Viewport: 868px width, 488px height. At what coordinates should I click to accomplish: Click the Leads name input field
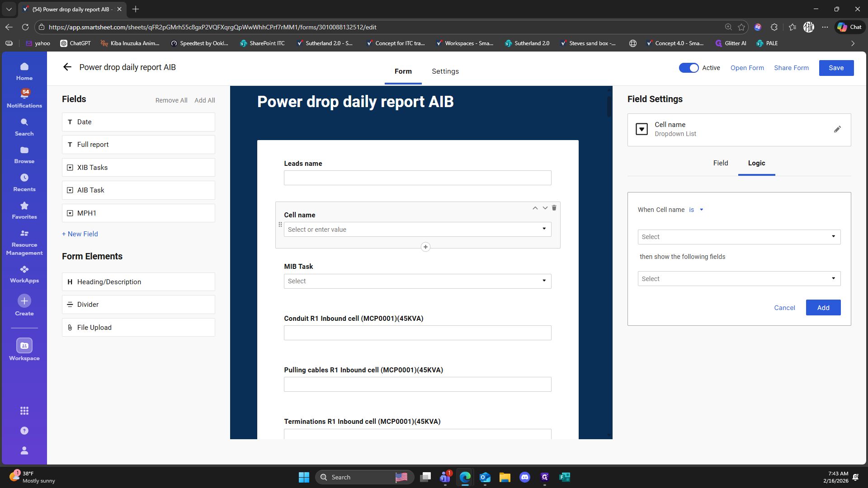pyautogui.click(x=417, y=178)
